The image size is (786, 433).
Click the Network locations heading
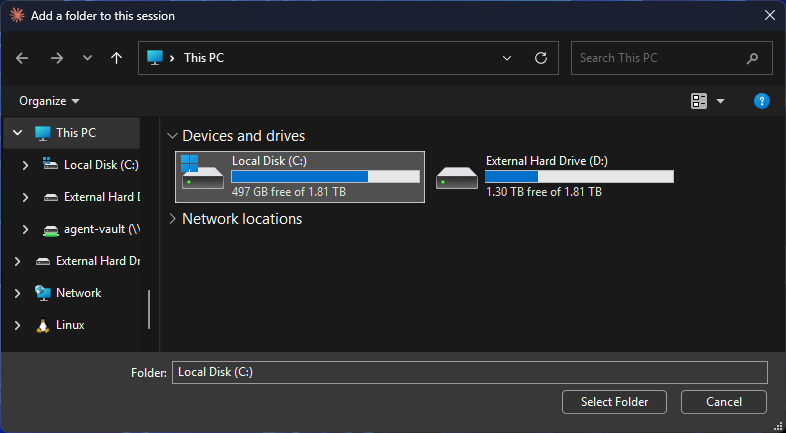click(x=242, y=219)
